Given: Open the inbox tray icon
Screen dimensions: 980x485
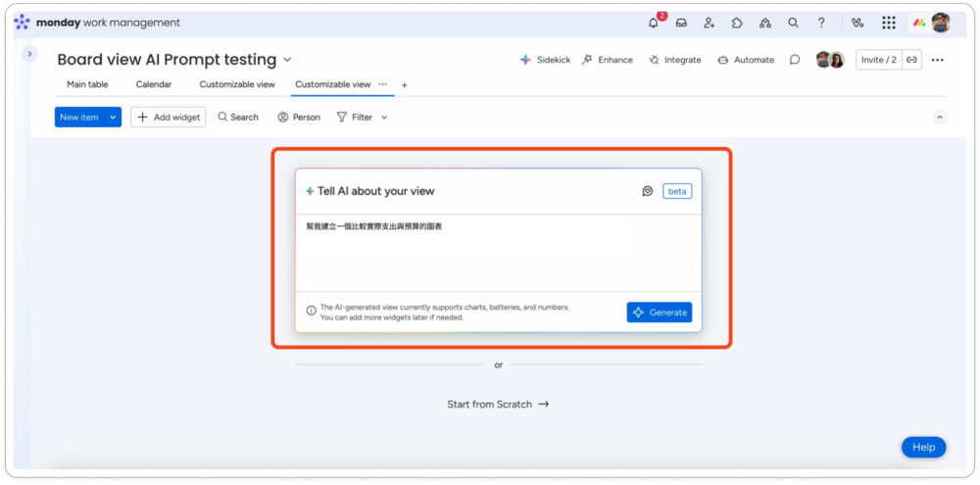Looking at the screenshot, I should (681, 23).
